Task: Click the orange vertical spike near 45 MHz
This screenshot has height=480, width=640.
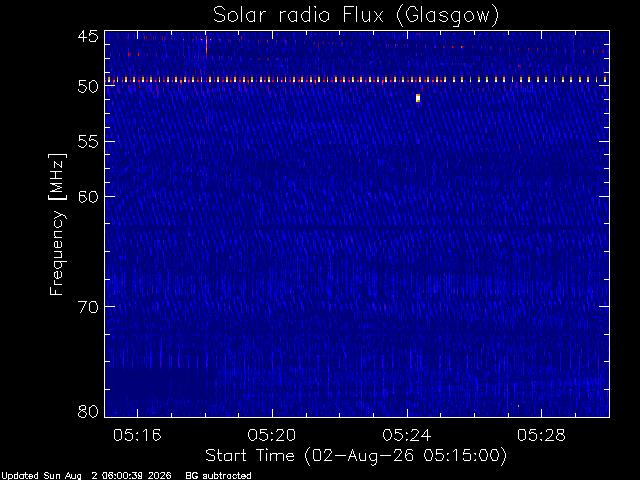Action: tap(207, 45)
